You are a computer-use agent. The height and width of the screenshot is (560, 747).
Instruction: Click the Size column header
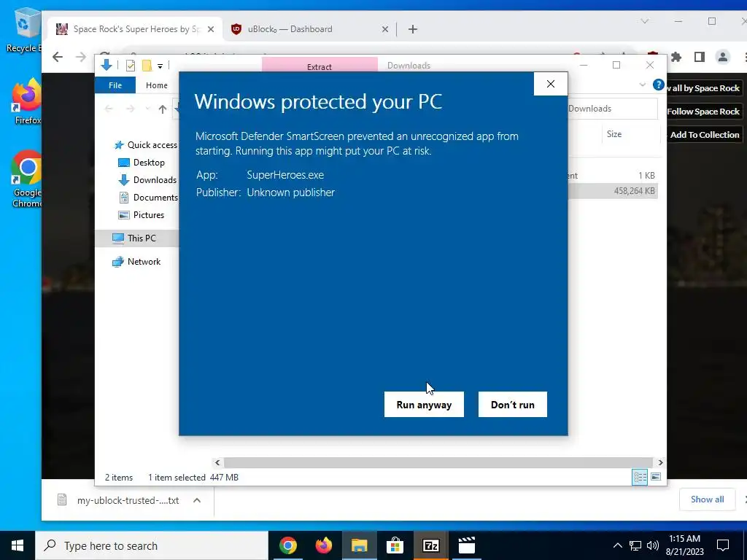[614, 134]
